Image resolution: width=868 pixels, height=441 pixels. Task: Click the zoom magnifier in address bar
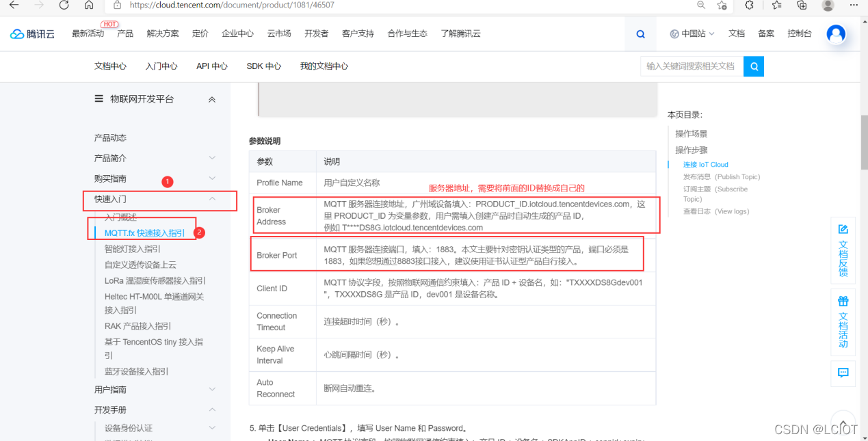tap(701, 5)
